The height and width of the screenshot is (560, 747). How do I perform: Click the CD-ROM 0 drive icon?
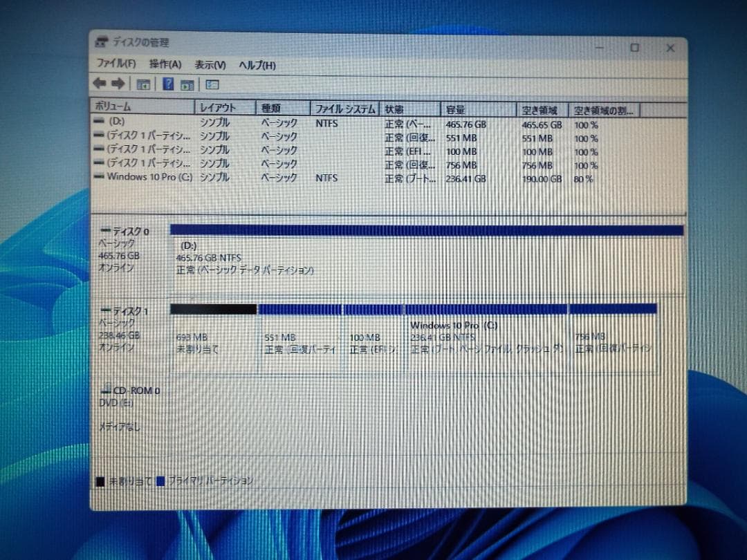(108, 390)
